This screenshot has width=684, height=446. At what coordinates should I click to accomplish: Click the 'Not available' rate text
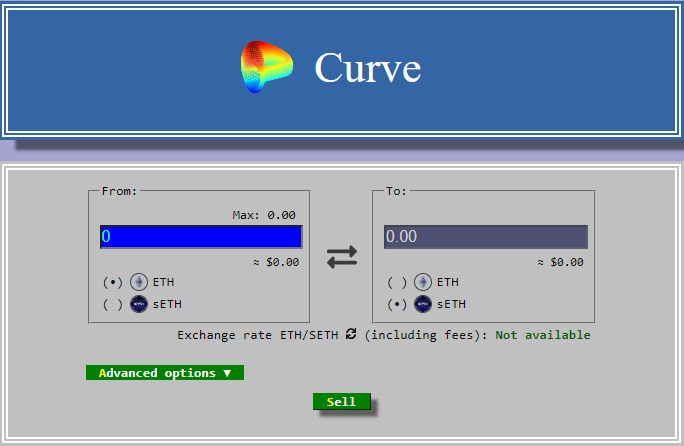tap(543, 335)
